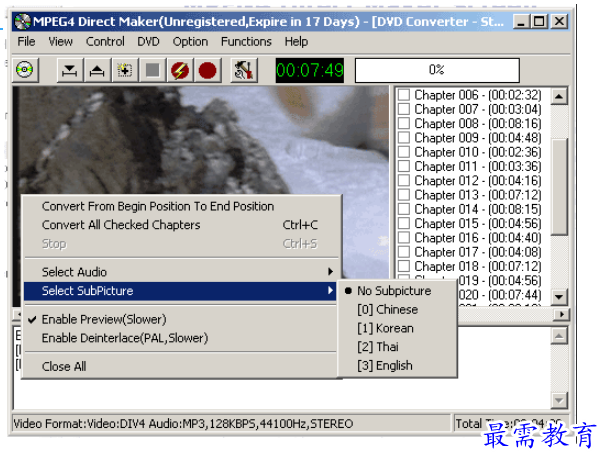Click the 0% progress bar

[437, 70]
